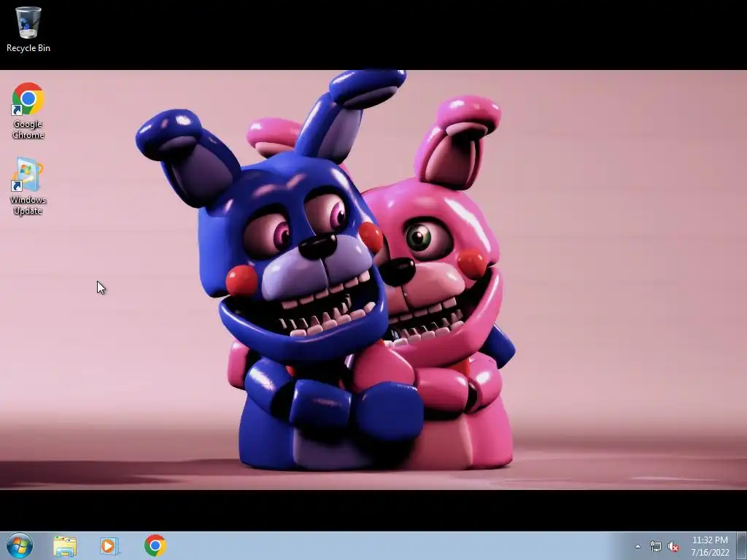
Task: Click the muted volume tray icon
Action: [x=673, y=547]
